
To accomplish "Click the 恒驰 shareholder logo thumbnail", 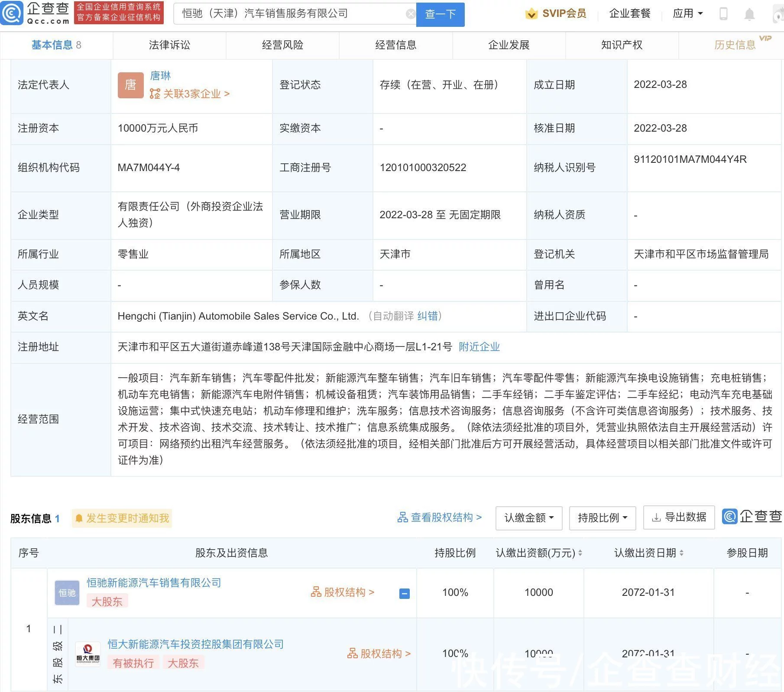I will tap(67, 592).
